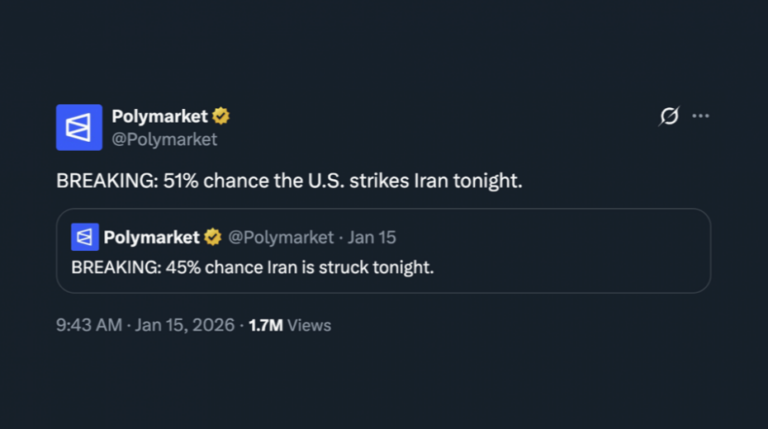Click the verified badge inside the quoted post

click(213, 237)
